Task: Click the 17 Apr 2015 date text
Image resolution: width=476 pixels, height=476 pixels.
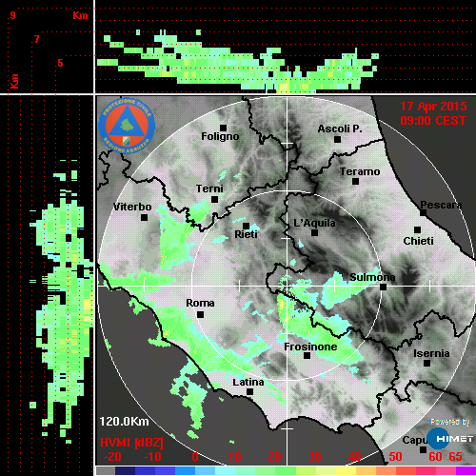Action: point(433,107)
